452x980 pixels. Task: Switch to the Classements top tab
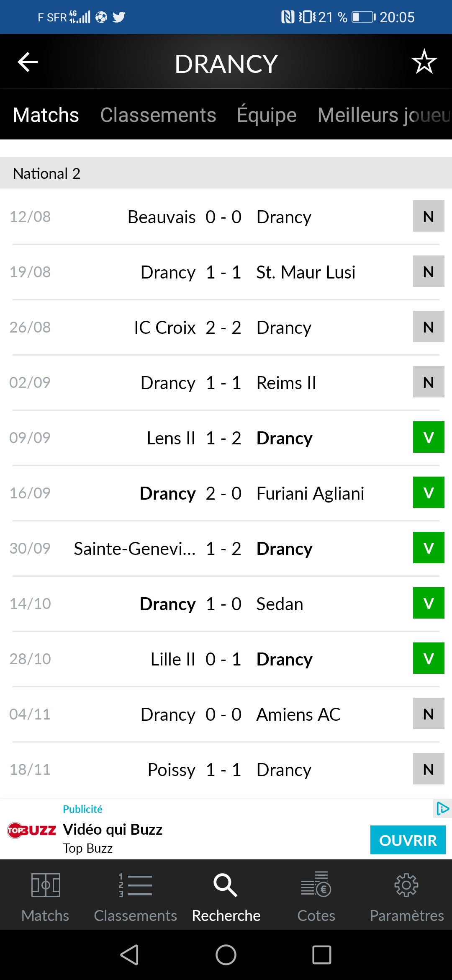pyautogui.click(x=158, y=115)
